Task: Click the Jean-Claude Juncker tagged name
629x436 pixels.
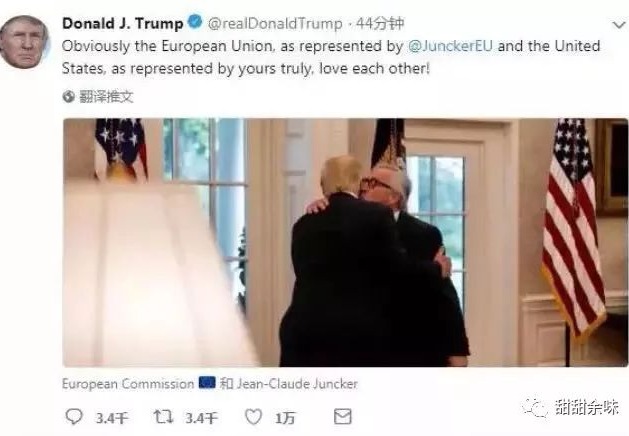Action: pos(297,384)
